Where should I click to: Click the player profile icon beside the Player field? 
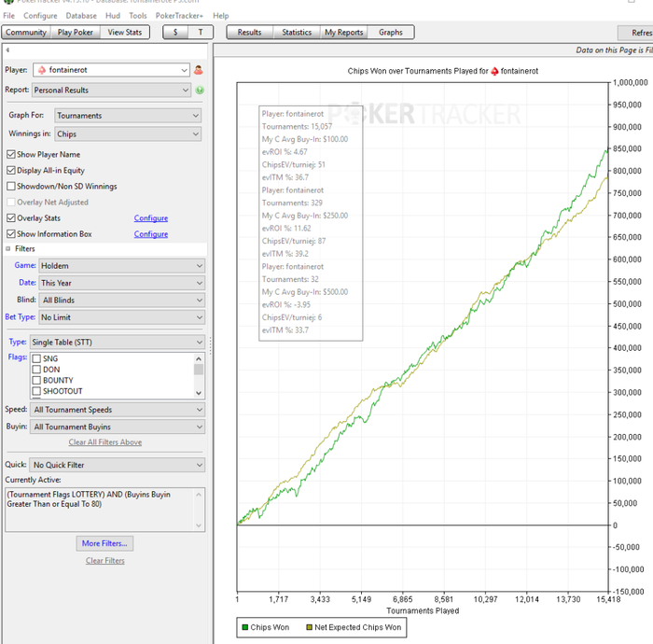pyautogui.click(x=198, y=70)
